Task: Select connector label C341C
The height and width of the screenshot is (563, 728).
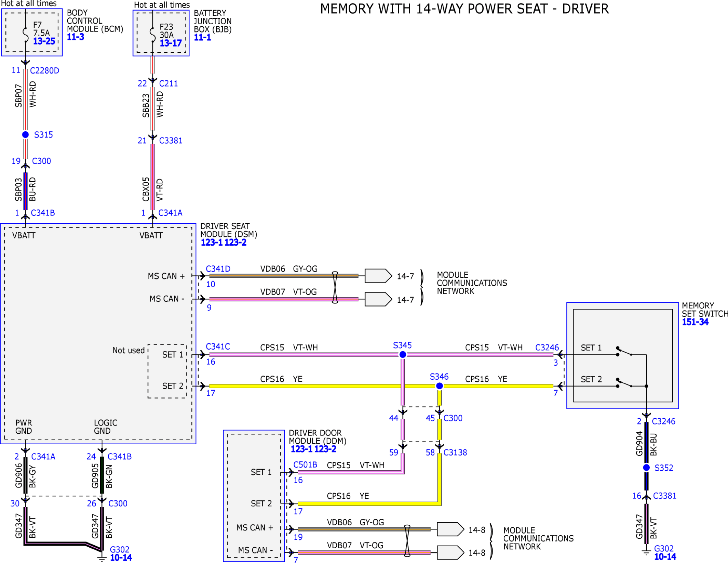Action: (218, 346)
